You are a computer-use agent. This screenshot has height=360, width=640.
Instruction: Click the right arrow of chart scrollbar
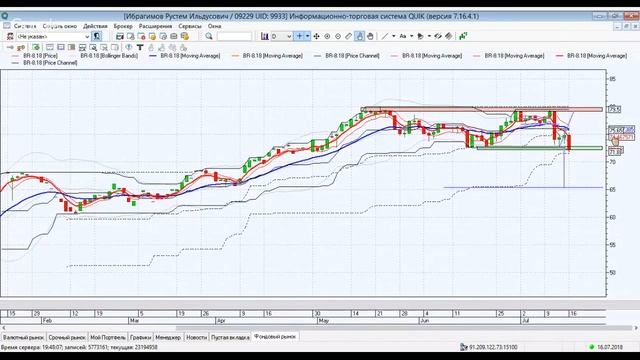[636, 328]
